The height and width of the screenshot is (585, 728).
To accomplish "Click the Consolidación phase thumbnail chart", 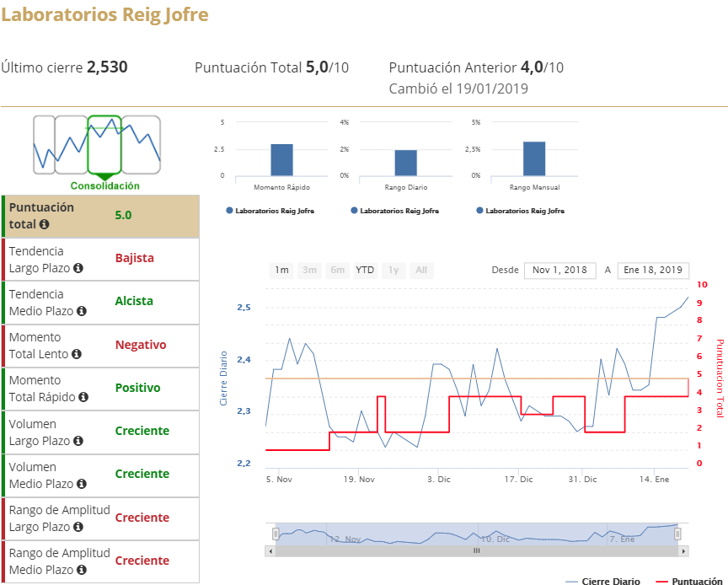I will tap(97, 145).
